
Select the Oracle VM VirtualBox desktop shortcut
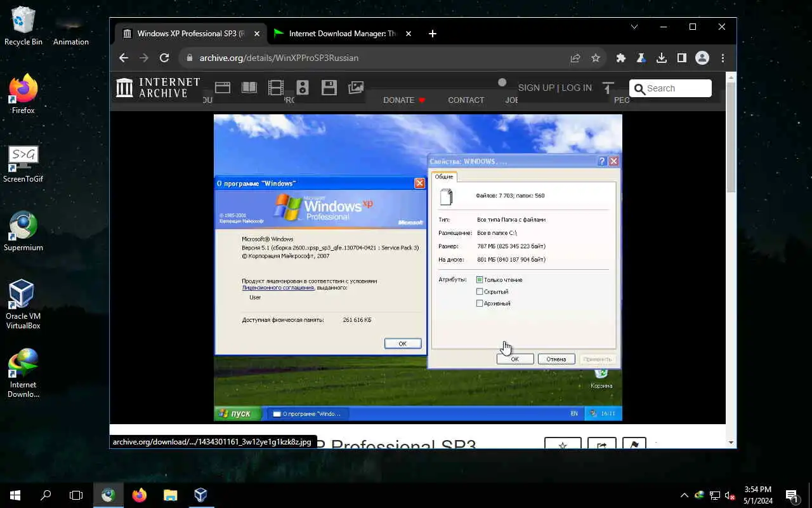click(x=23, y=305)
